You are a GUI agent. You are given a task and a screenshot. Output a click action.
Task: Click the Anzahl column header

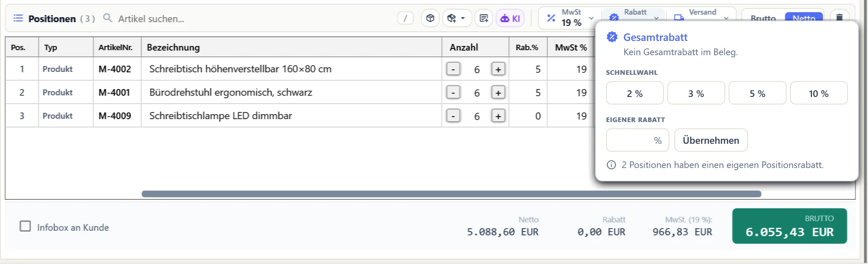pyautogui.click(x=475, y=47)
